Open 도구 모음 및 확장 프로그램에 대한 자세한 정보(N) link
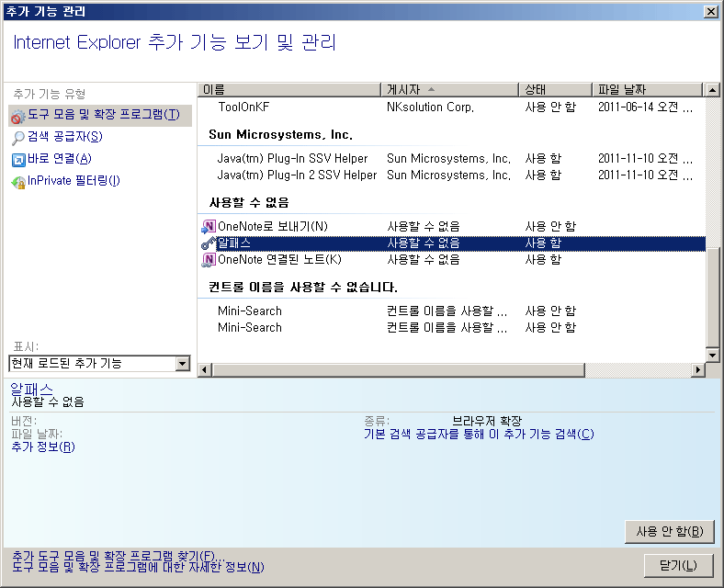 pyautogui.click(x=138, y=567)
